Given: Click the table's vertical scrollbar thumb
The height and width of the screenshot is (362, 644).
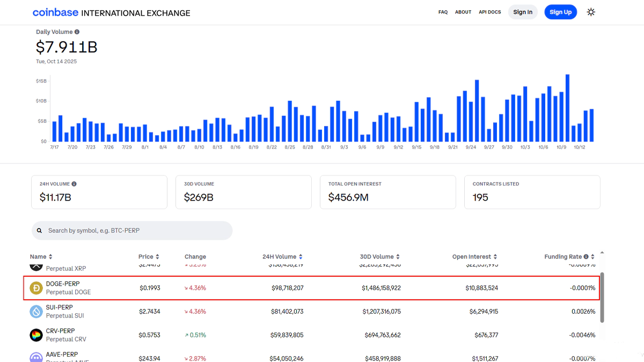Looking at the screenshot, I should coord(602,297).
